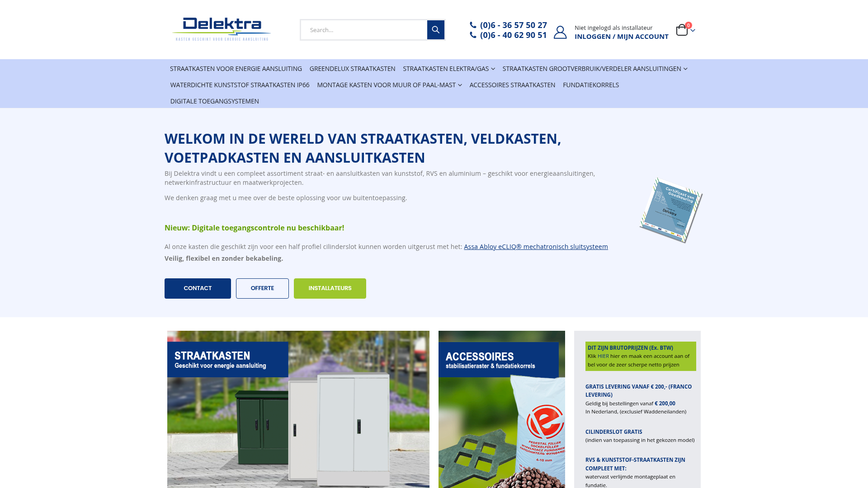The height and width of the screenshot is (488, 868).
Task: Click the green 'Nieuw: Digitale toegangscontrole' heading
Action: coord(254,228)
